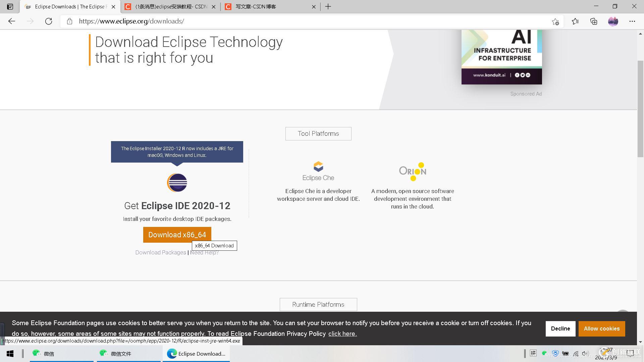The height and width of the screenshot is (362, 644).
Task: Click the 'Need Help?' link
Action: 204,252
